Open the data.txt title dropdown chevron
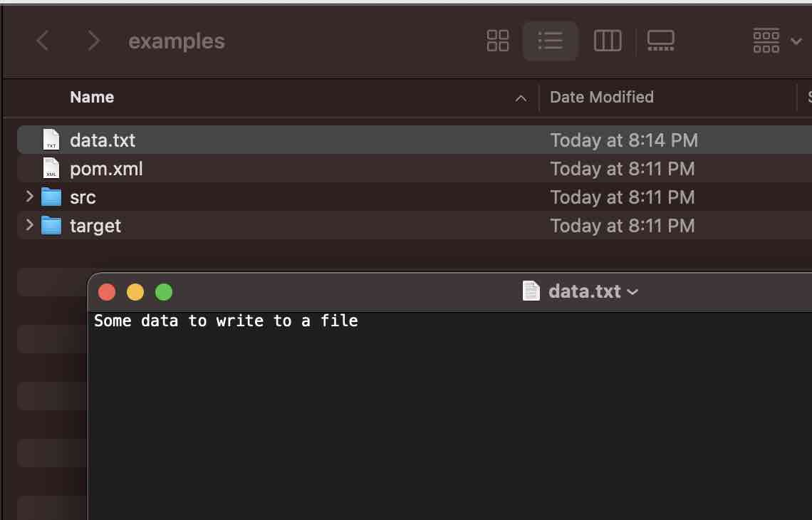 (x=633, y=292)
